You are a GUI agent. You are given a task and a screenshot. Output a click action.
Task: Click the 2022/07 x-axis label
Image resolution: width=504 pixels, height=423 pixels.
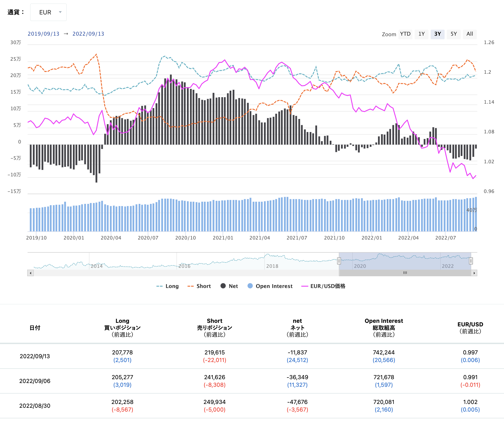pos(445,238)
